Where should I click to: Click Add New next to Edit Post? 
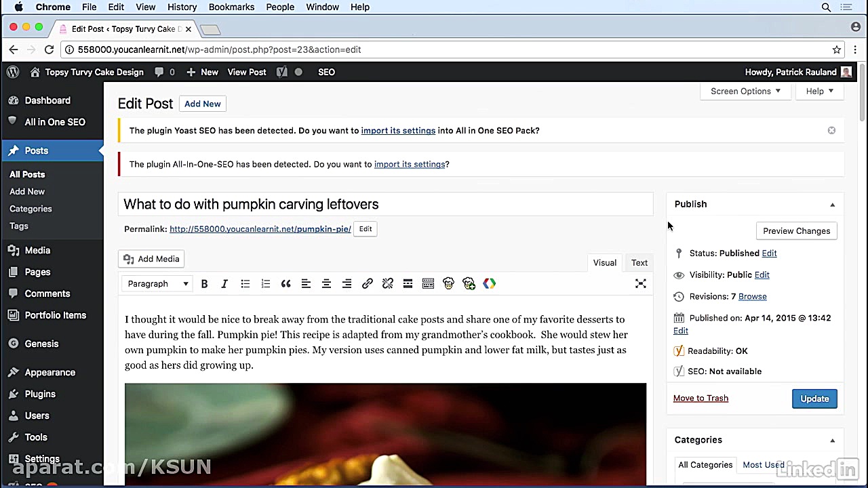coord(203,104)
